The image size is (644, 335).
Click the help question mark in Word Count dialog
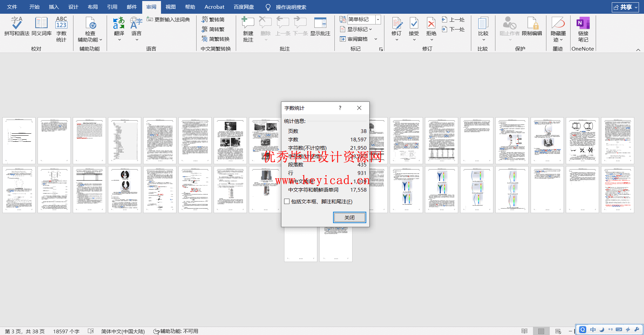(340, 108)
